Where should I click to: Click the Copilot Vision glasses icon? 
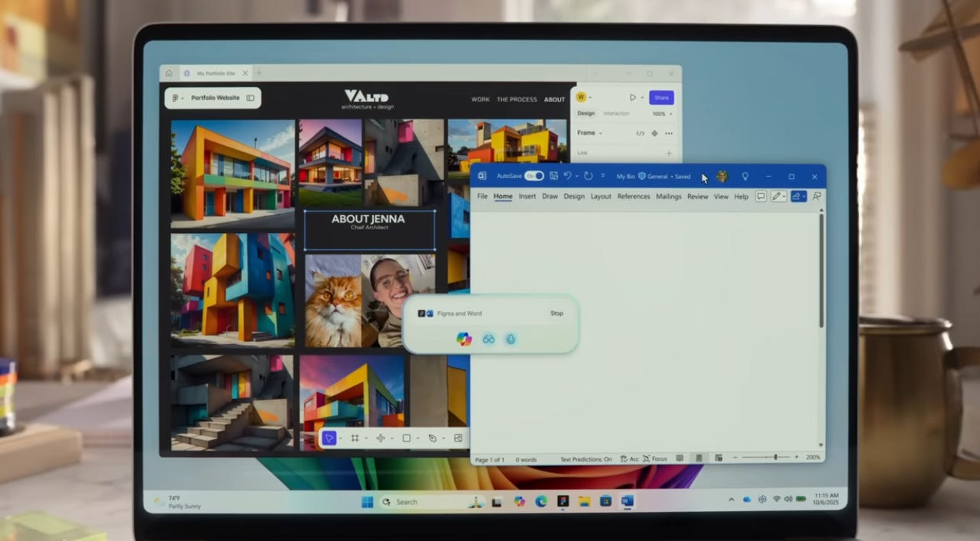coord(488,339)
